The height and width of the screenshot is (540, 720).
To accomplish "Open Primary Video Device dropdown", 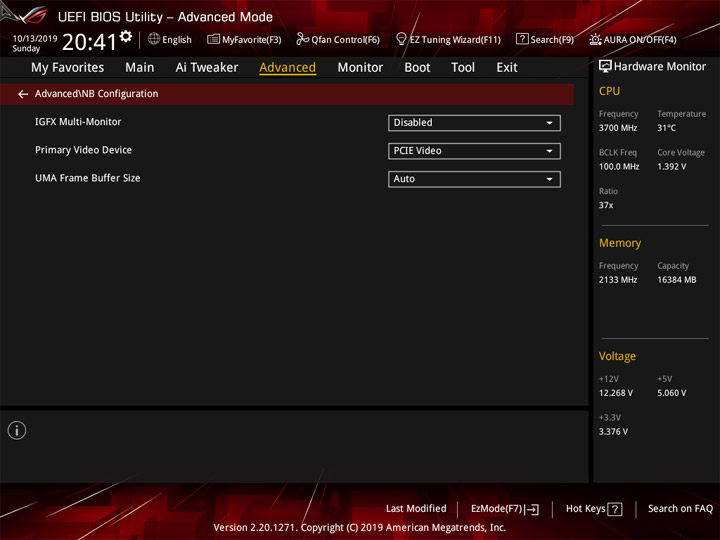I will pos(474,151).
